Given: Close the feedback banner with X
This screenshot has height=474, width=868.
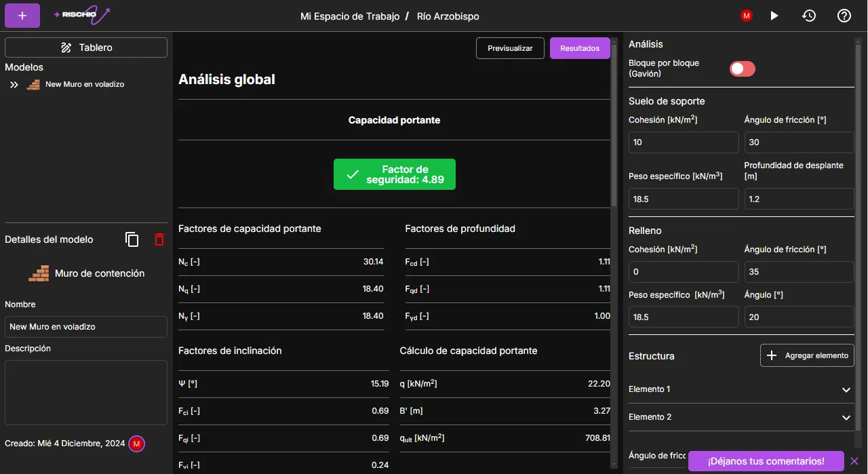Looking at the screenshot, I should (854, 461).
